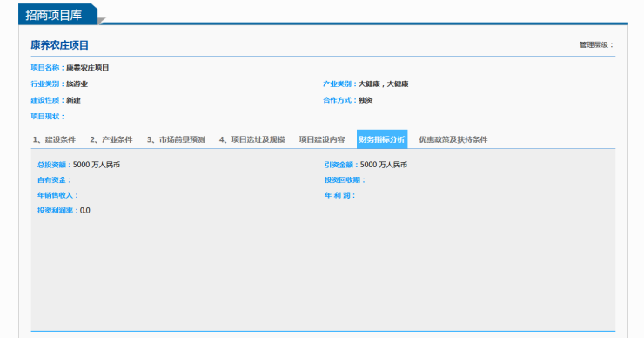Click the 项目现状 label
Screen dimensions: 644x338
[48, 117]
